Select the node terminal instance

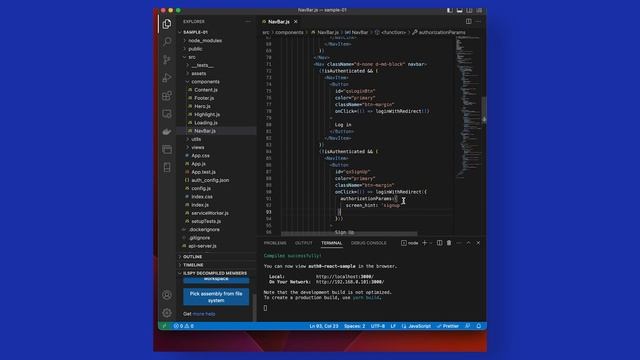click(x=409, y=243)
